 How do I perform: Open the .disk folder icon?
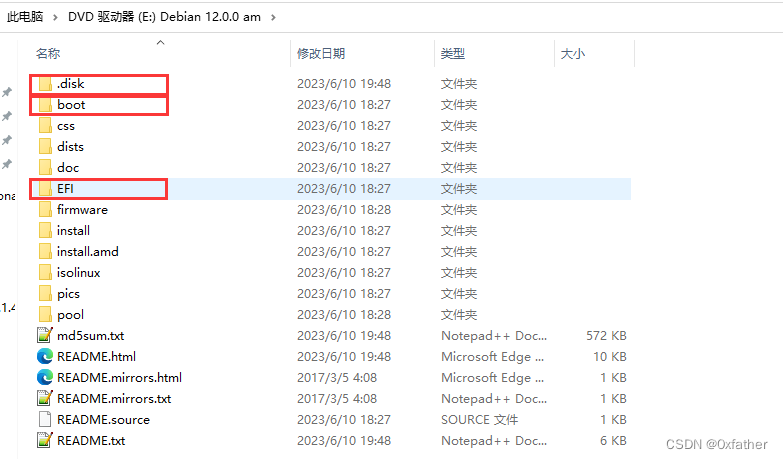coord(45,84)
